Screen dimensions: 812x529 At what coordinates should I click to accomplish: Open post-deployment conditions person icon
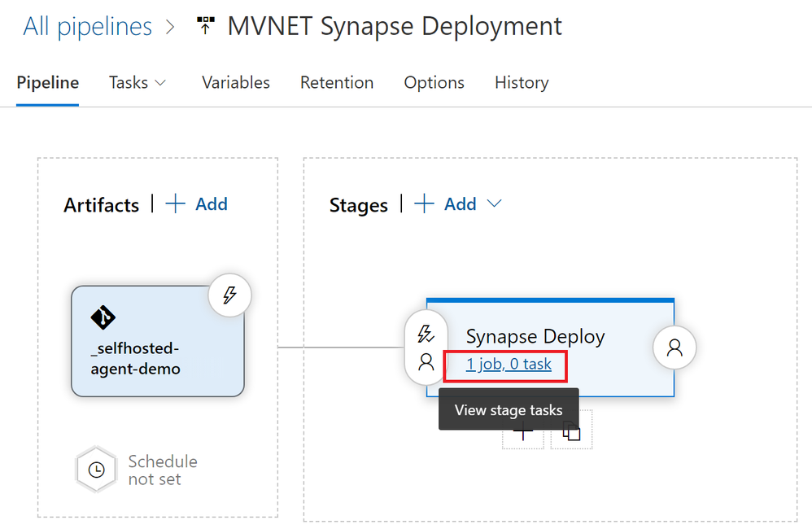674,348
